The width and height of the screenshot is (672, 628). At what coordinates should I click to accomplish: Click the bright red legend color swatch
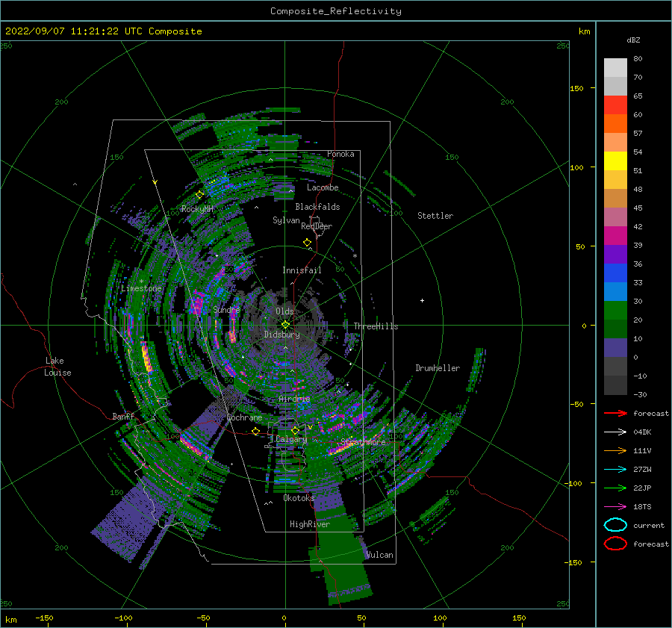tap(615, 105)
